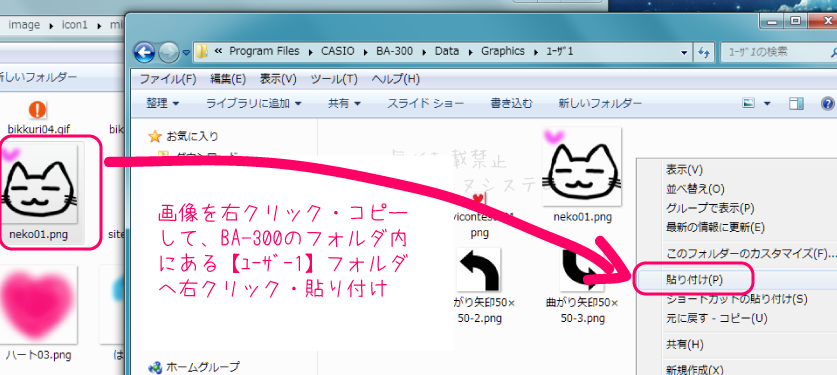The image size is (837, 375).
Task: Choose 表示(V) in the context menu
Action: (684, 170)
